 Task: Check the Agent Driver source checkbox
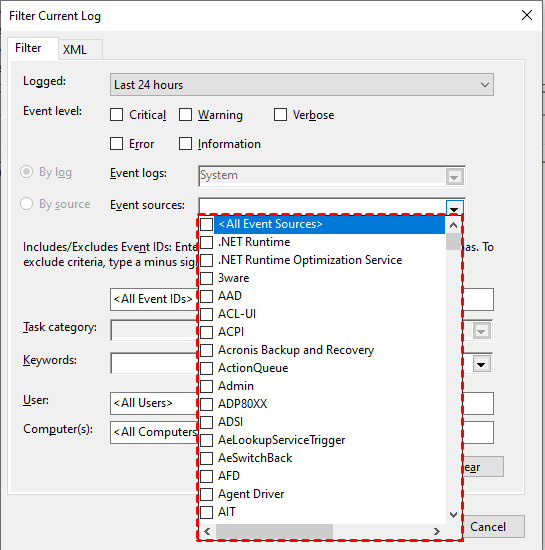[207, 494]
